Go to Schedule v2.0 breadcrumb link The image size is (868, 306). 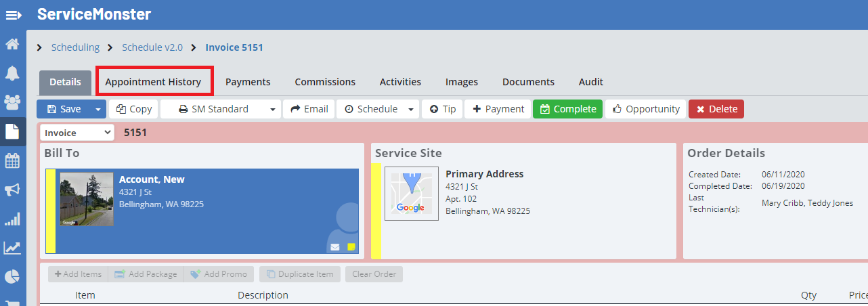[x=152, y=47]
